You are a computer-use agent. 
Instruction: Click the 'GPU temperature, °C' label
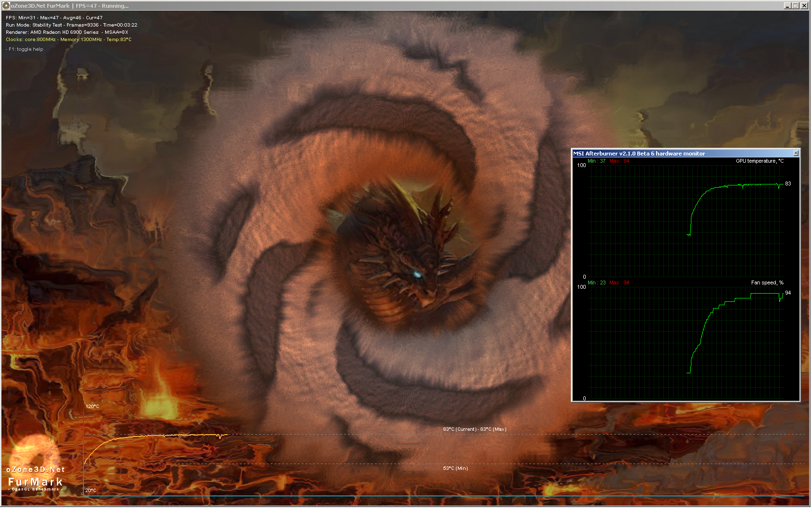pos(759,161)
